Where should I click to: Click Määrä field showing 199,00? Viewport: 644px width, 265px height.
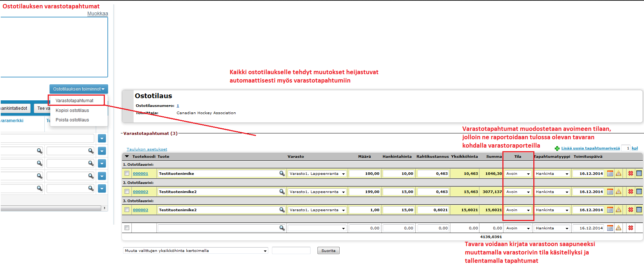[365, 192]
